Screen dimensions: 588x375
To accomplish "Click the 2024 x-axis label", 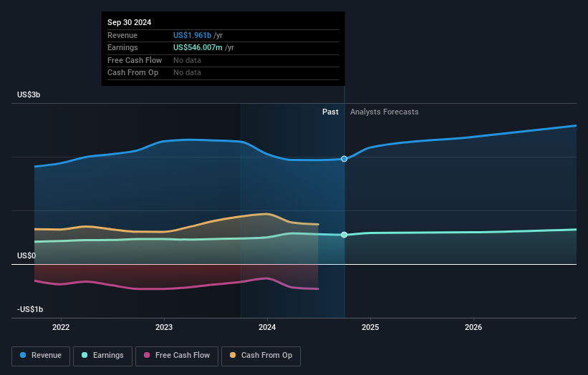I will click(267, 328).
